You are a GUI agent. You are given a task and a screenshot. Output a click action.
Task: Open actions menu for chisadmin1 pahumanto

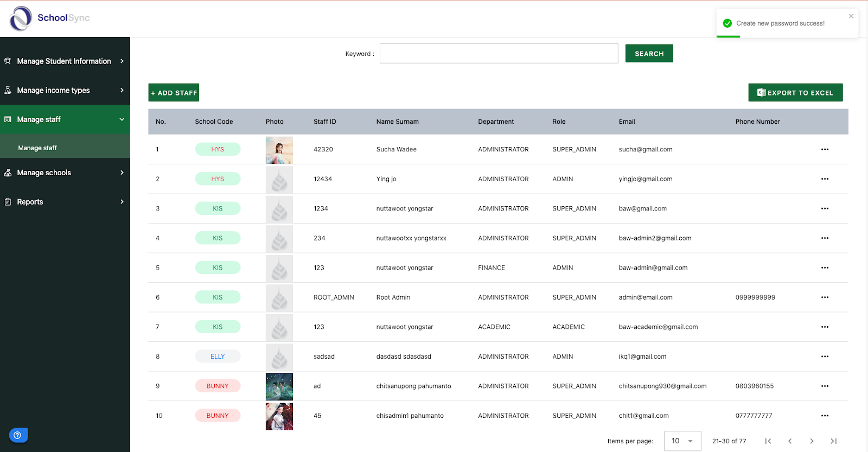[x=825, y=416]
